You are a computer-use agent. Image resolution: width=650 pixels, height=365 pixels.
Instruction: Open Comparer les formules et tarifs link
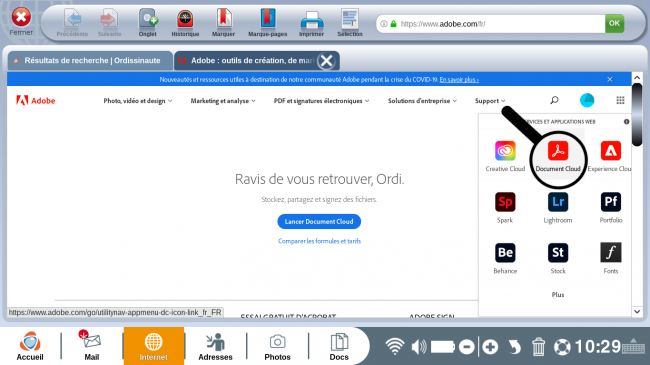[320, 241]
